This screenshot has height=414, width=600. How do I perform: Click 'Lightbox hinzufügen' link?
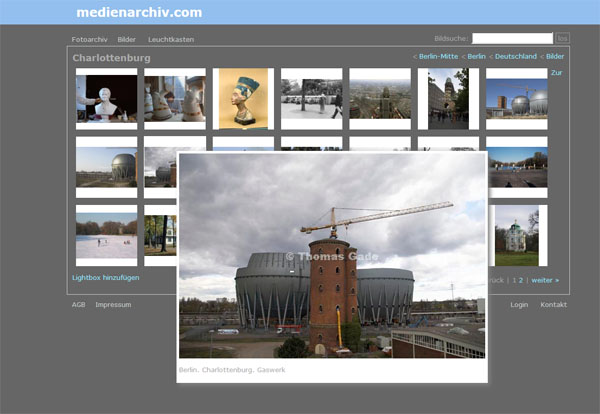click(x=106, y=277)
